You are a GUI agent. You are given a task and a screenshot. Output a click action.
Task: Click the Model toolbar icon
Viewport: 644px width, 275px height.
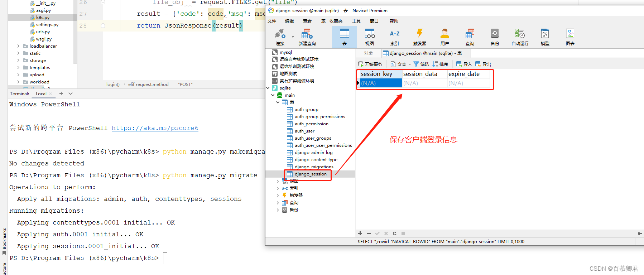tap(545, 37)
